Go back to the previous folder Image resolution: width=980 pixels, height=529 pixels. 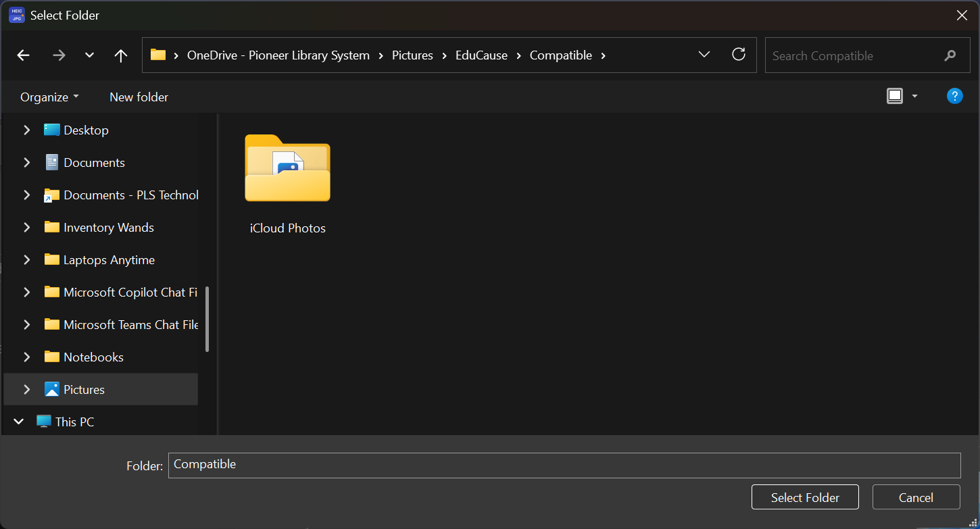pos(24,55)
